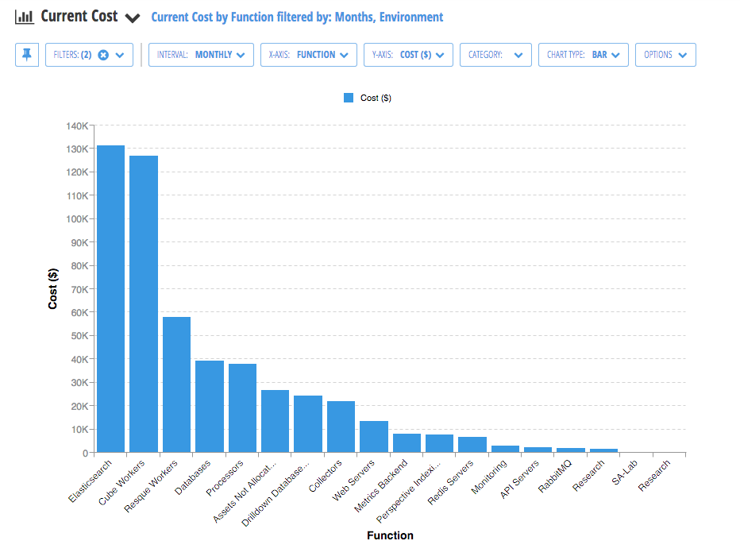This screenshot has height=560, width=740.
Task: Click the pin icon button
Action: 27,55
